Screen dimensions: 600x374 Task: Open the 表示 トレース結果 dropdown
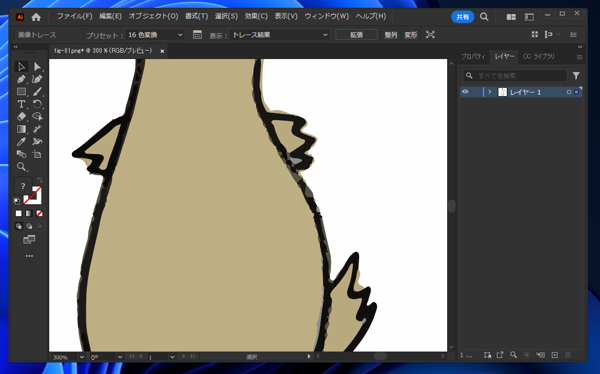(279, 35)
